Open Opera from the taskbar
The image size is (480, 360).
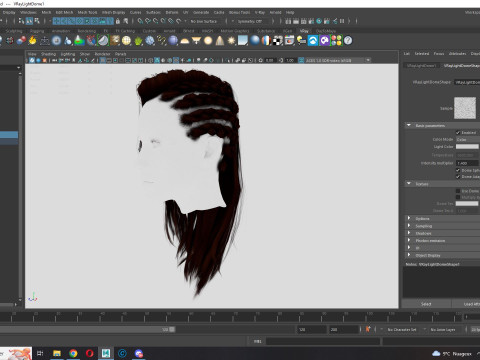tap(89, 353)
